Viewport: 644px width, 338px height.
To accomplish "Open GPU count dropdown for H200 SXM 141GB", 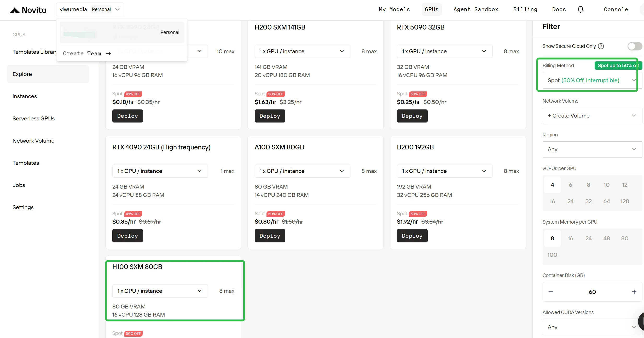I will pos(302,51).
